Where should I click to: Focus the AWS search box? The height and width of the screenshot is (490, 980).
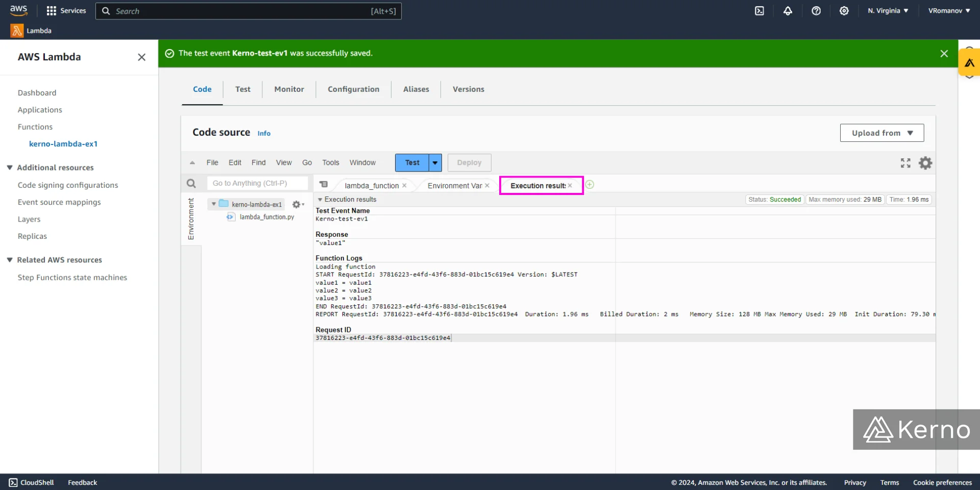[249, 11]
